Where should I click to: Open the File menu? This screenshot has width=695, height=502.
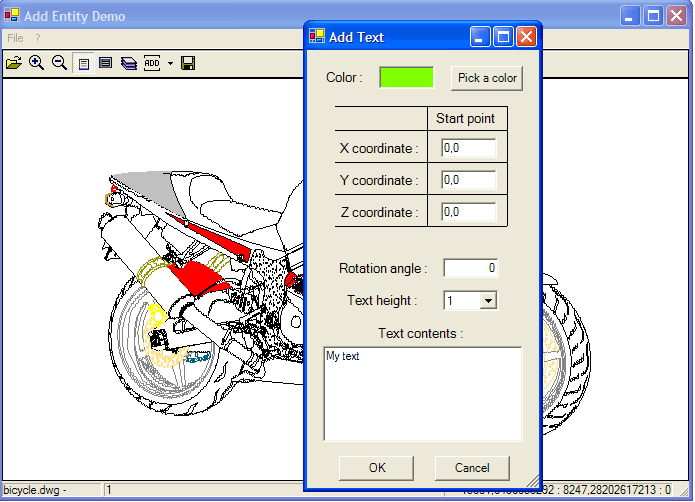coord(15,38)
